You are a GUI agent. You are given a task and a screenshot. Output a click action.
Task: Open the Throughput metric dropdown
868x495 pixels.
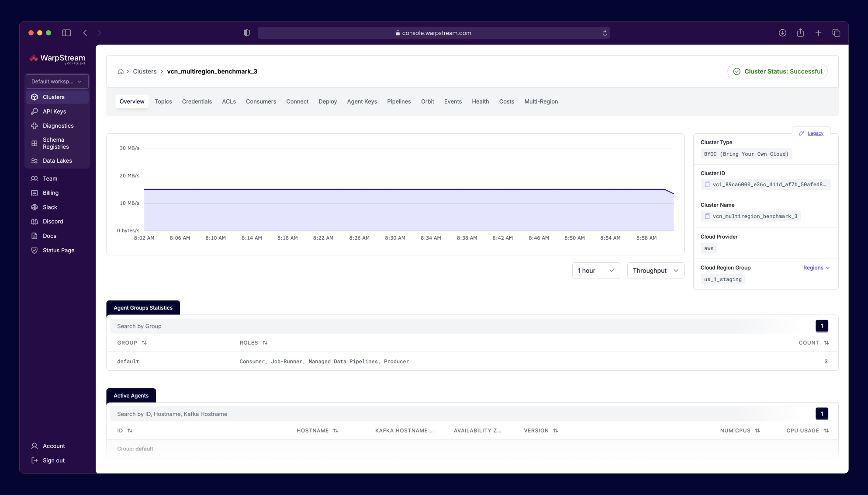[x=655, y=271]
